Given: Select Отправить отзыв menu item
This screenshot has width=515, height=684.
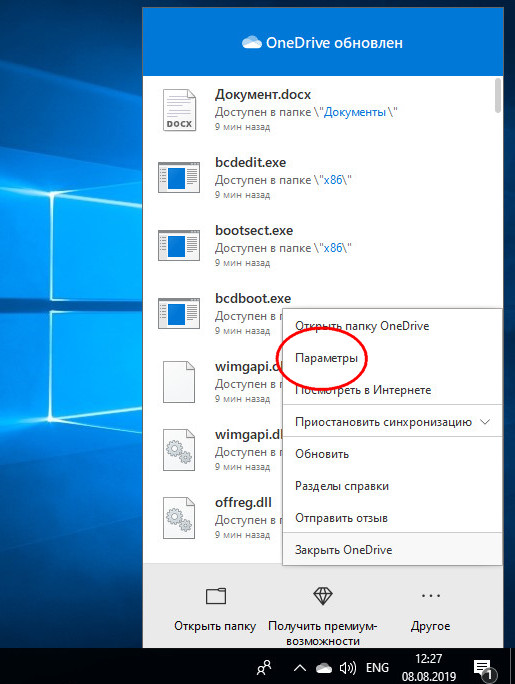Looking at the screenshot, I should (392, 518).
